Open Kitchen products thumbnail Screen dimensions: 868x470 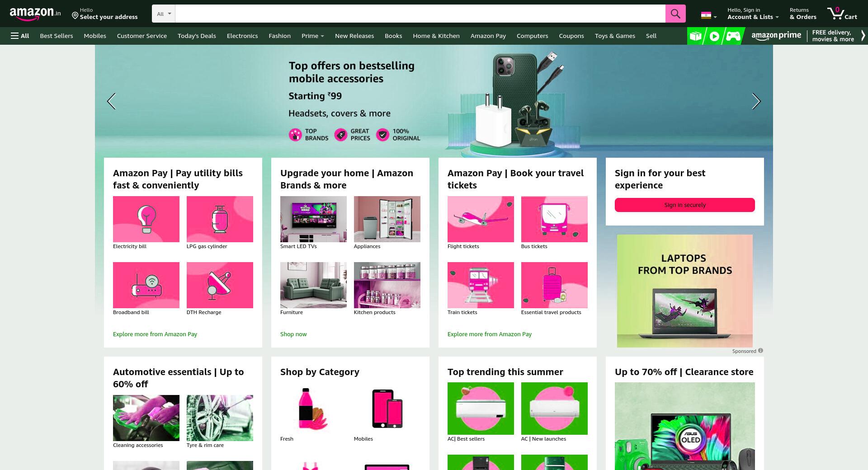tap(387, 285)
